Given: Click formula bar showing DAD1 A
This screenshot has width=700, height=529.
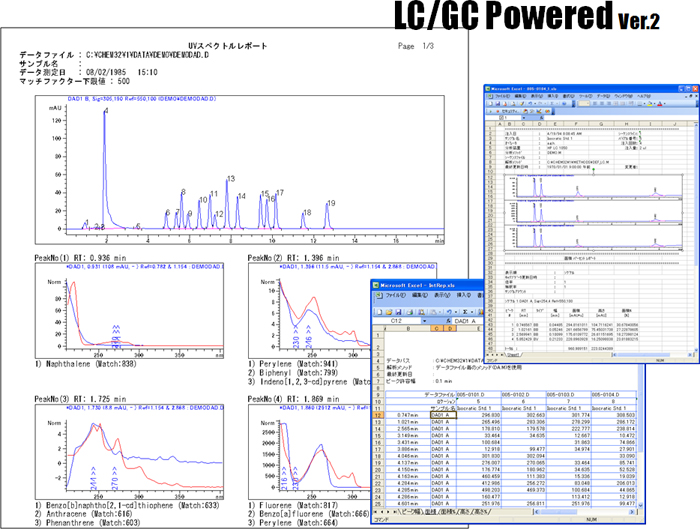Looking at the screenshot, I should [467, 321].
